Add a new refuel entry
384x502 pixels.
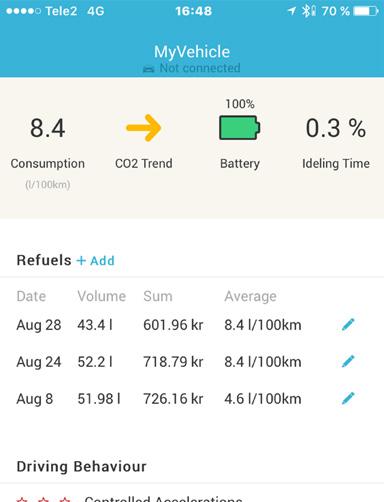pyautogui.click(x=96, y=260)
